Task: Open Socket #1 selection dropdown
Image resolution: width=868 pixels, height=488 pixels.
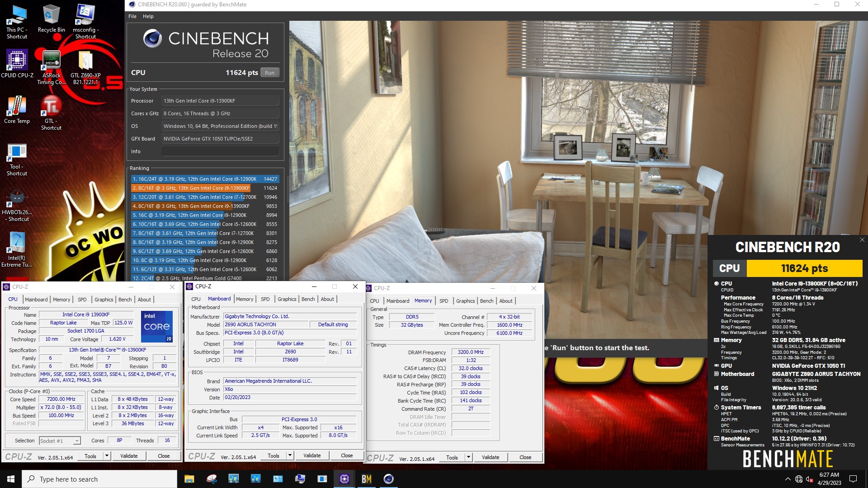Action: (60, 441)
